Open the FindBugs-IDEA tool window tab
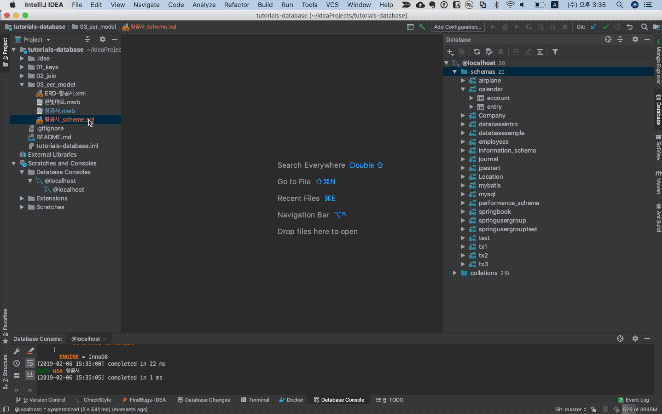662x414 pixels. point(144,400)
